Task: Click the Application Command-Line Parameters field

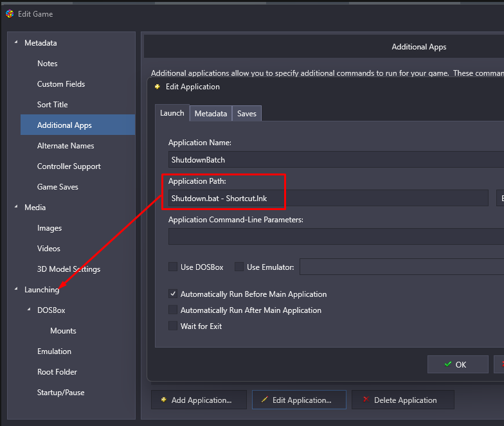Action: tap(334, 236)
